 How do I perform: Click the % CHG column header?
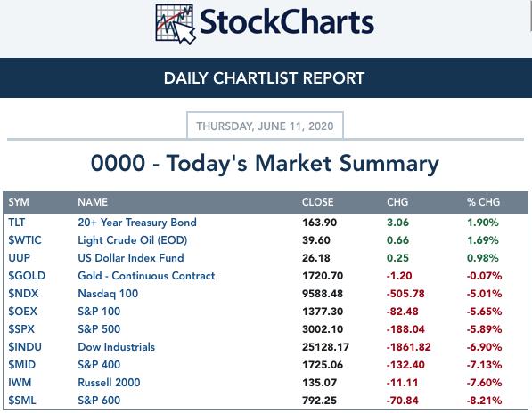[x=483, y=202]
